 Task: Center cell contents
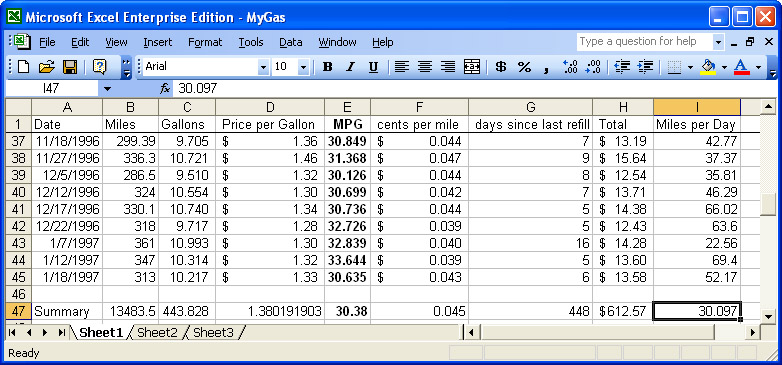click(425, 67)
